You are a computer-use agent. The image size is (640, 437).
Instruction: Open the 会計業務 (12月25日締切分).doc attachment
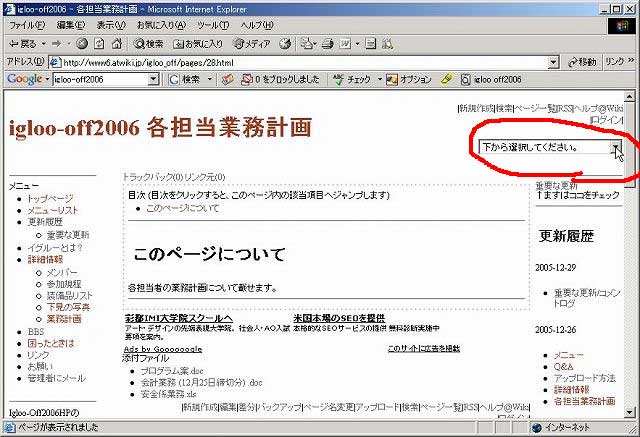click(x=201, y=383)
